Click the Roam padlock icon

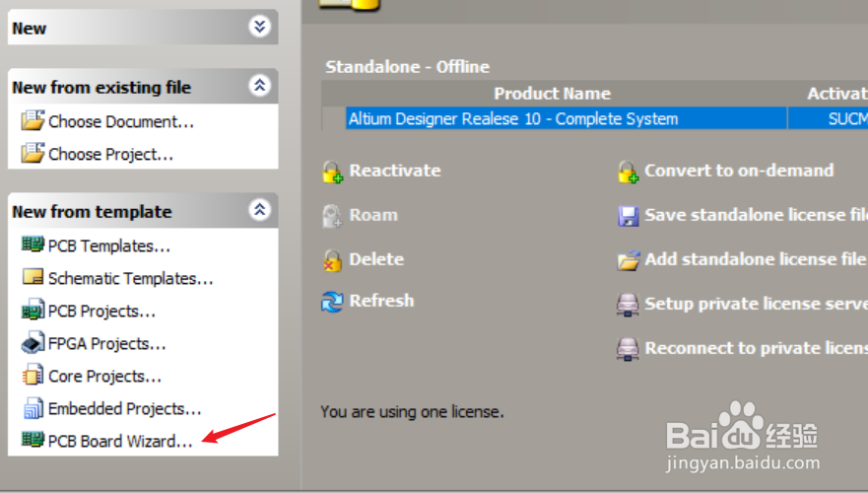333,216
